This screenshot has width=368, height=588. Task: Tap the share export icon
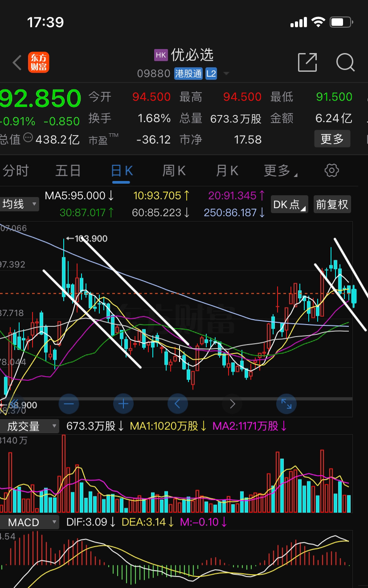(307, 62)
